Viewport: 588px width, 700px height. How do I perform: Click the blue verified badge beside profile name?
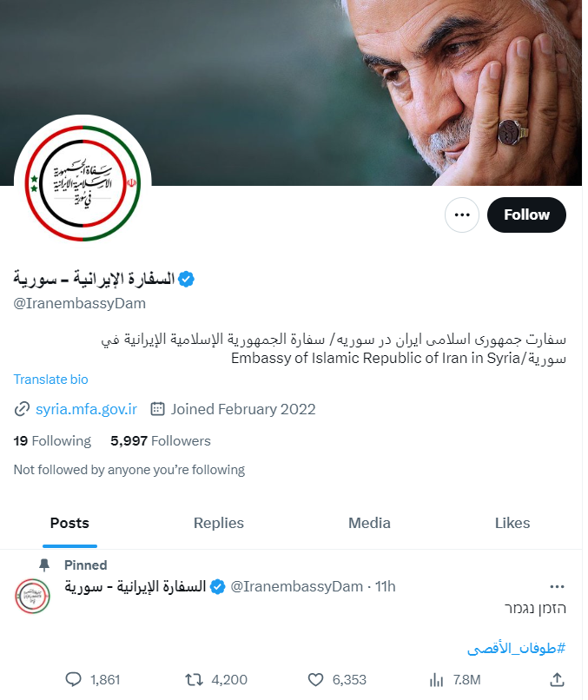186,279
